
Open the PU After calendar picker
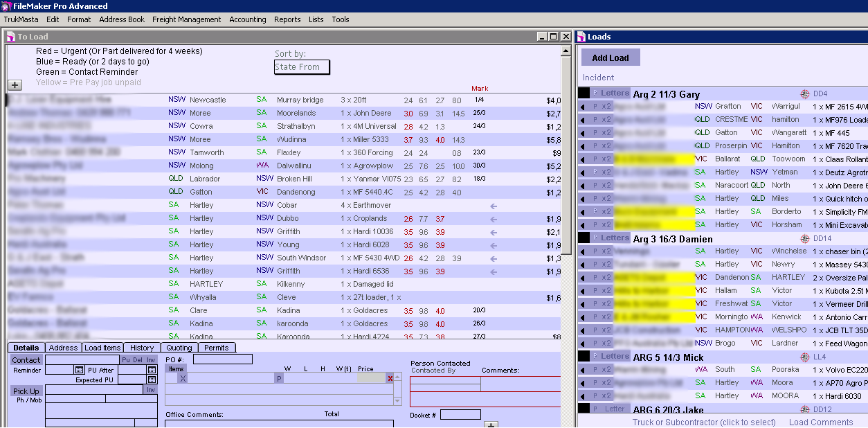coord(152,370)
